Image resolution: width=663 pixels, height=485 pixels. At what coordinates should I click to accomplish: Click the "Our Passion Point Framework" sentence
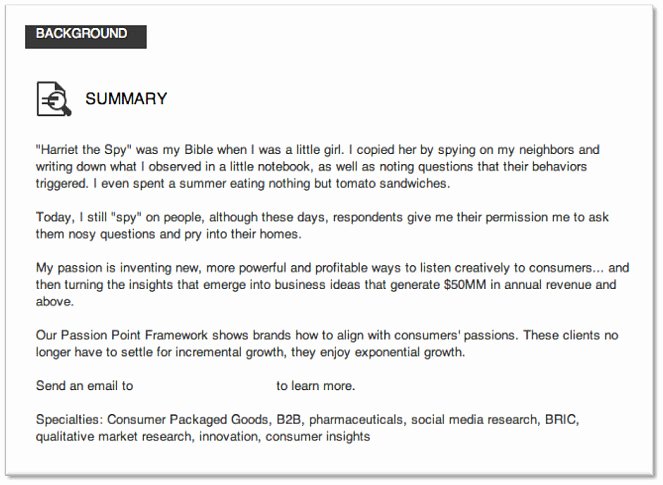point(327,343)
